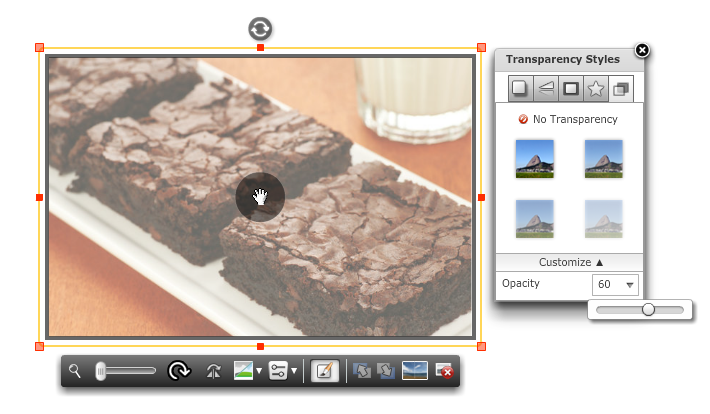Screen dimensions: 710x414
Task: Click the zoom slider knob in image toolbar
Action: pyautogui.click(x=101, y=371)
